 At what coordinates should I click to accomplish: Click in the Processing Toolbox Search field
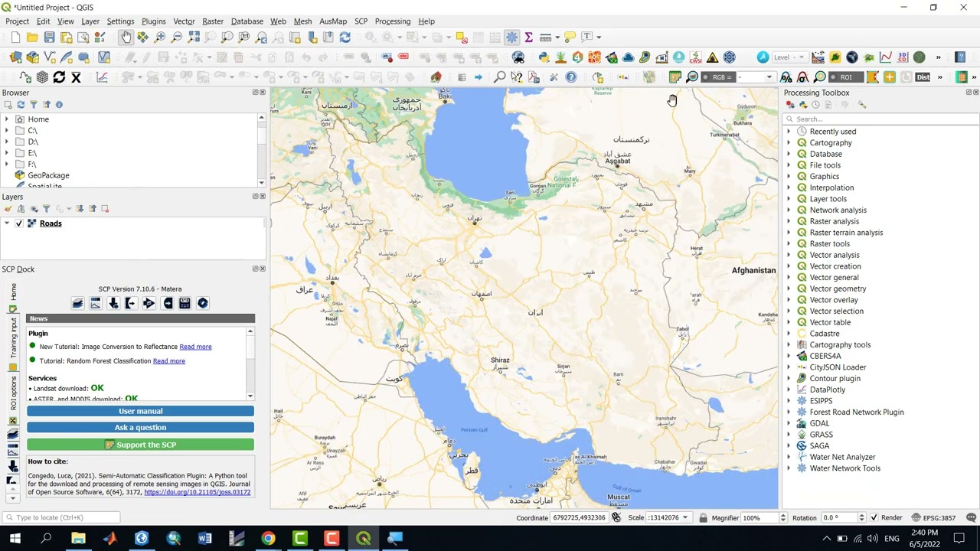tap(882, 119)
